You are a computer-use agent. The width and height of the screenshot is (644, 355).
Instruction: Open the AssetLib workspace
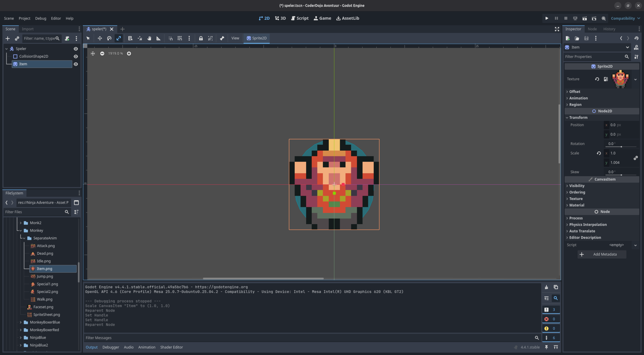point(348,18)
